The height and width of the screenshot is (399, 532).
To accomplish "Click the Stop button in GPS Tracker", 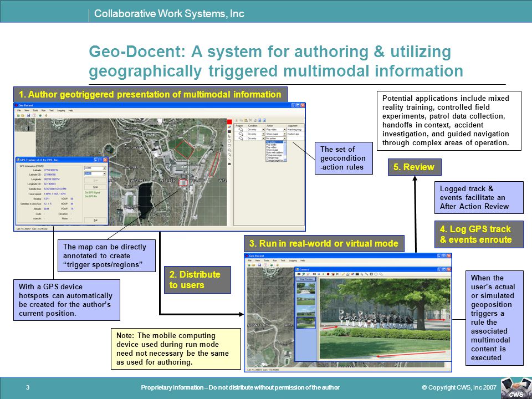I will 95,187.
